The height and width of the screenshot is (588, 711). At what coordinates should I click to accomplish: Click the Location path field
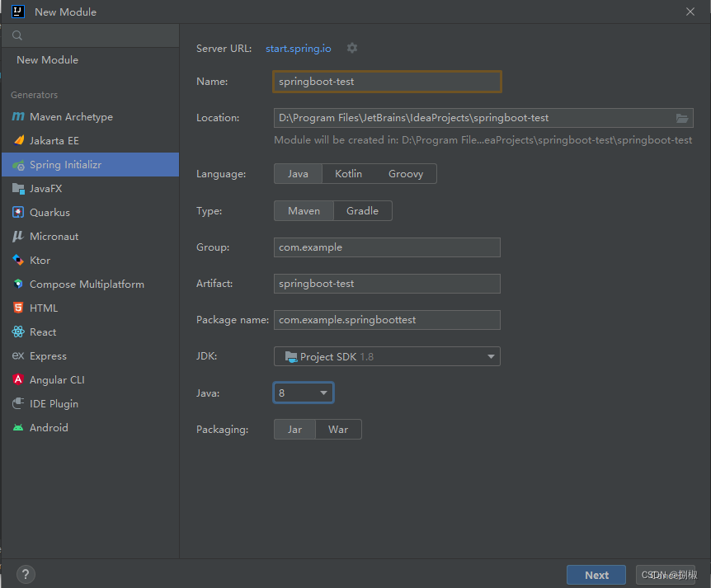(483, 118)
